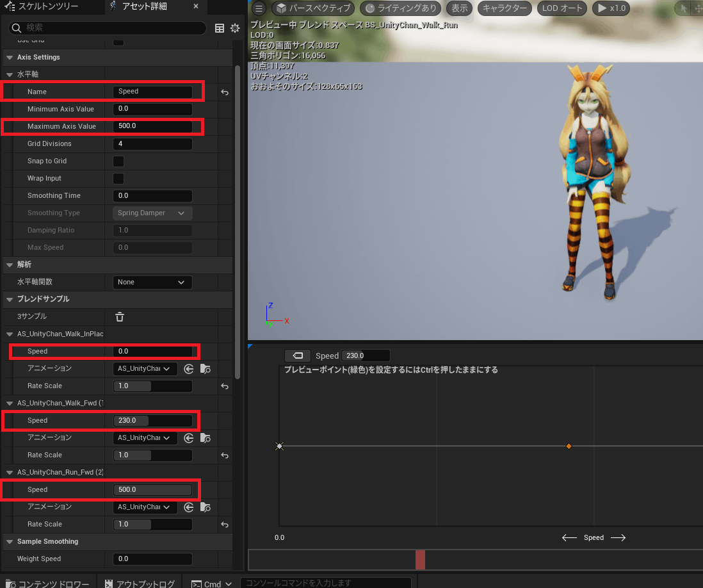
Task: Reset Rate Scale of Walk_Fwd sample
Action: click(225, 455)
